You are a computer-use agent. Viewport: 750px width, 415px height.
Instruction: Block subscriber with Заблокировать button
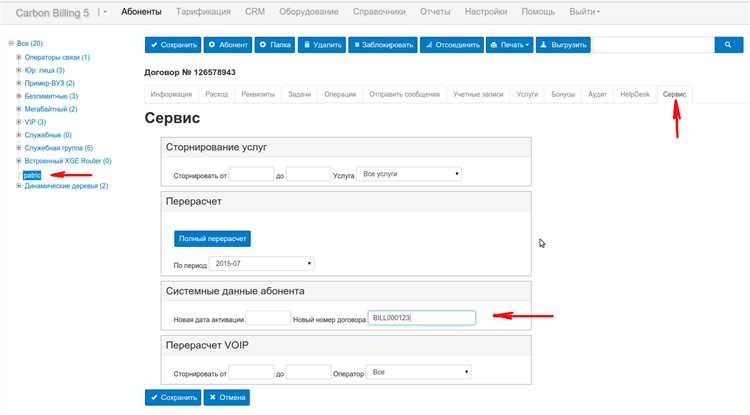[x=383, y=45]
